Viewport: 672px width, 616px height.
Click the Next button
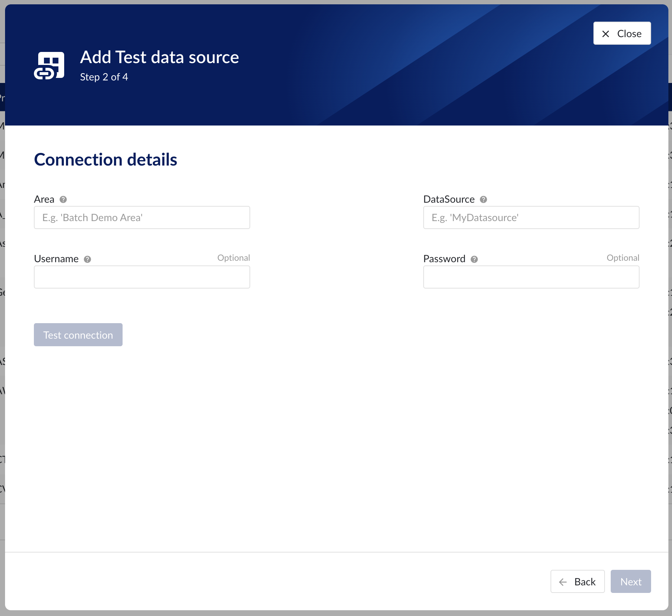630,581
